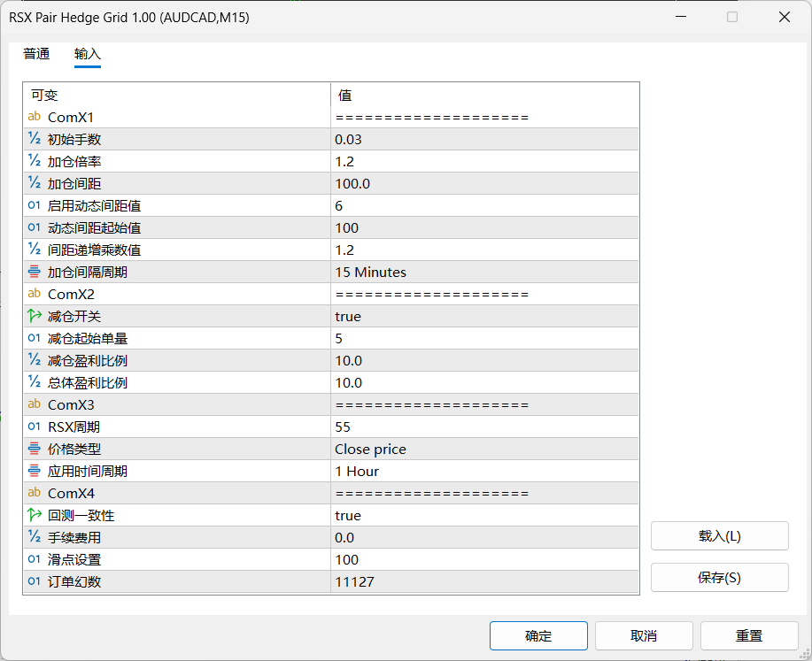Save the preset with 保存(S)
Image resolution: width=812 pixels, height=661 pixels.
[719, 577]
